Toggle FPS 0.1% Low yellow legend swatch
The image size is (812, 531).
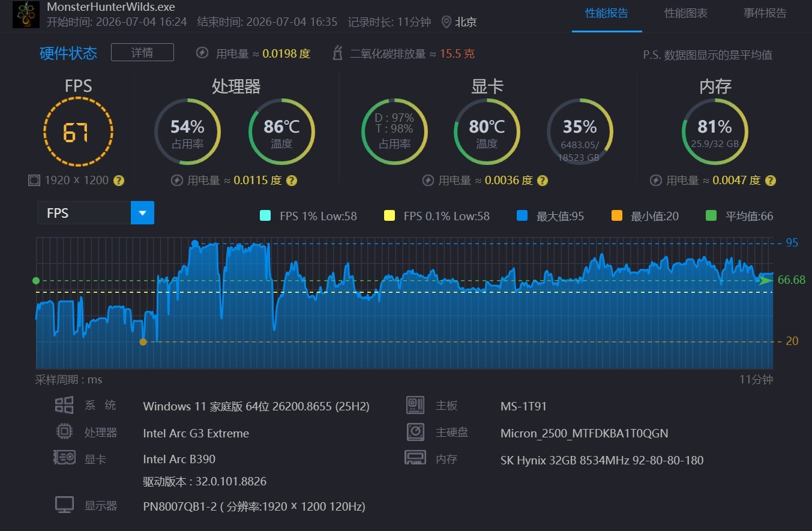[389, 216]
